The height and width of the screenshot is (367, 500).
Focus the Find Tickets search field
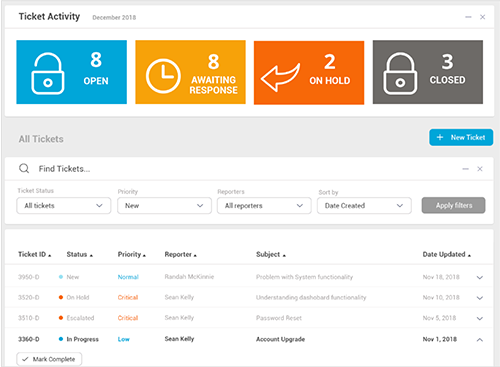pos(64,169)
